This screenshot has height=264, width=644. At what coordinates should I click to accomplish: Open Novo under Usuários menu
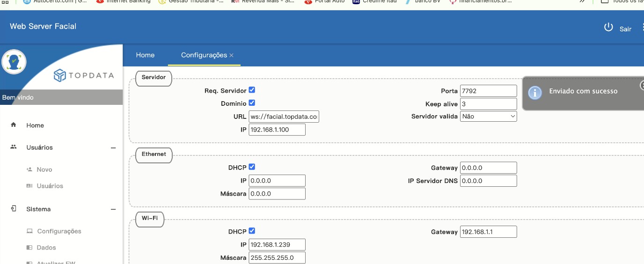44,169
